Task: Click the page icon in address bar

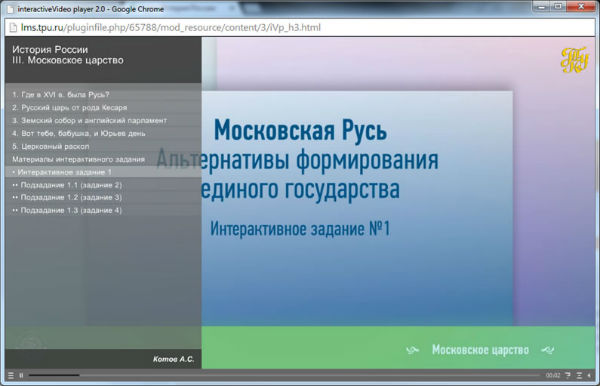Action: tap(13, 28)
